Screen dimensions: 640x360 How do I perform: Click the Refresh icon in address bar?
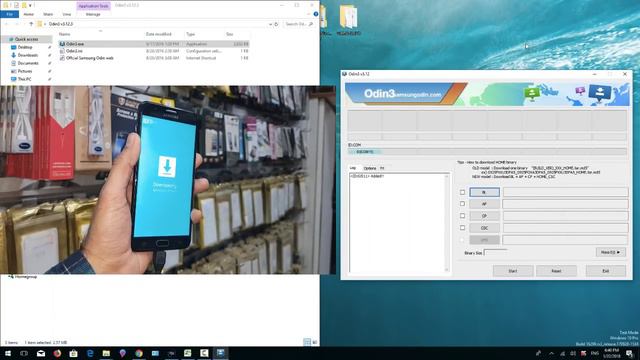(276, 24)
